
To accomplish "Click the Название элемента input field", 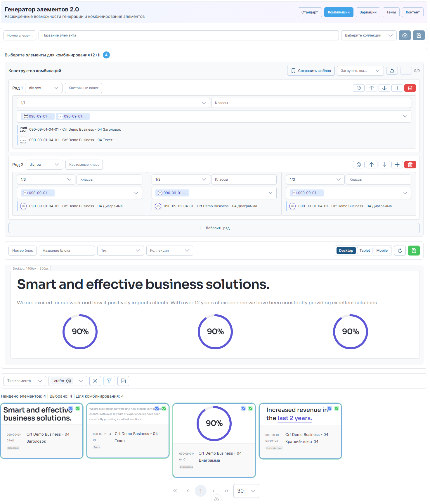I will (189, 35).
